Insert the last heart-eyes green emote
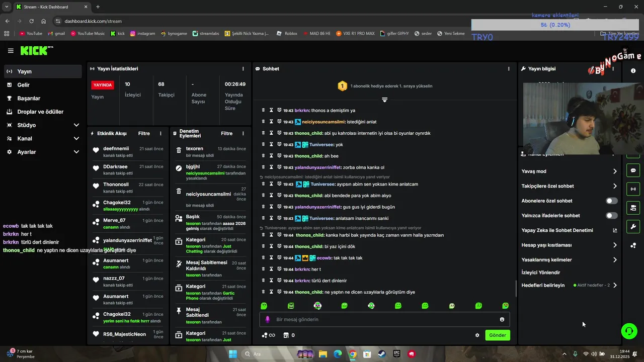The width and height of the screenshot is (644, 362). (x=506, y=306)
